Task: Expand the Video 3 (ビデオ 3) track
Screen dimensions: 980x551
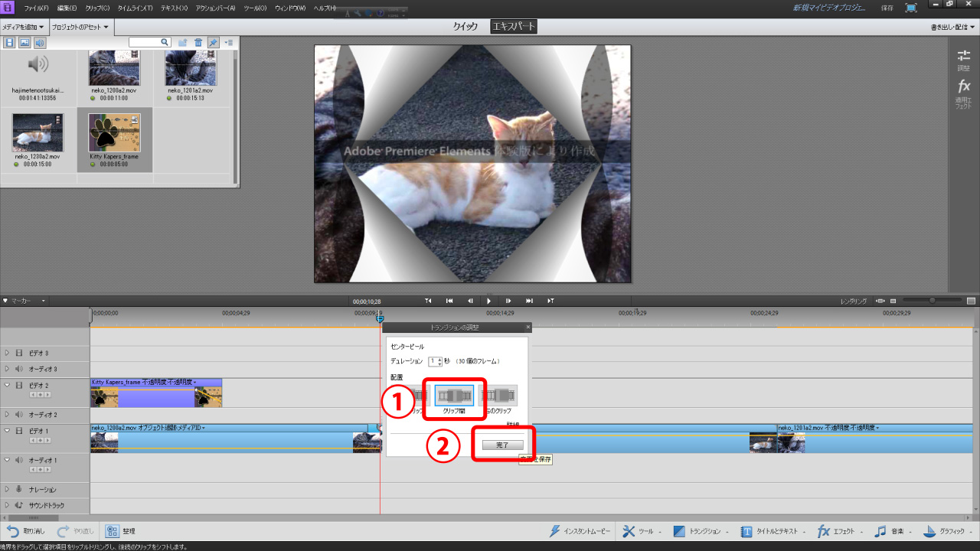Action: pos(8,353)
